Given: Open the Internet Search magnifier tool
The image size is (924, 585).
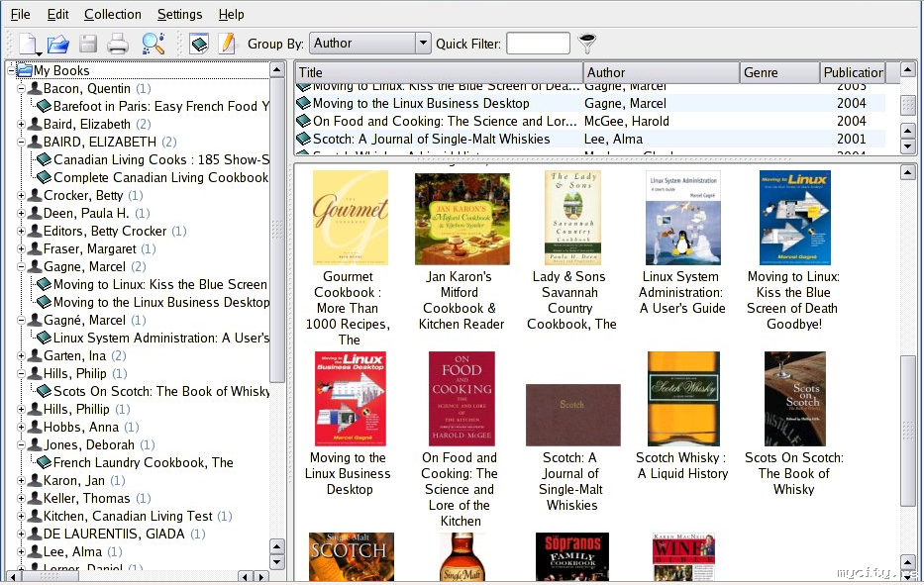Looking at the screenshot, I should click(153, 44).
